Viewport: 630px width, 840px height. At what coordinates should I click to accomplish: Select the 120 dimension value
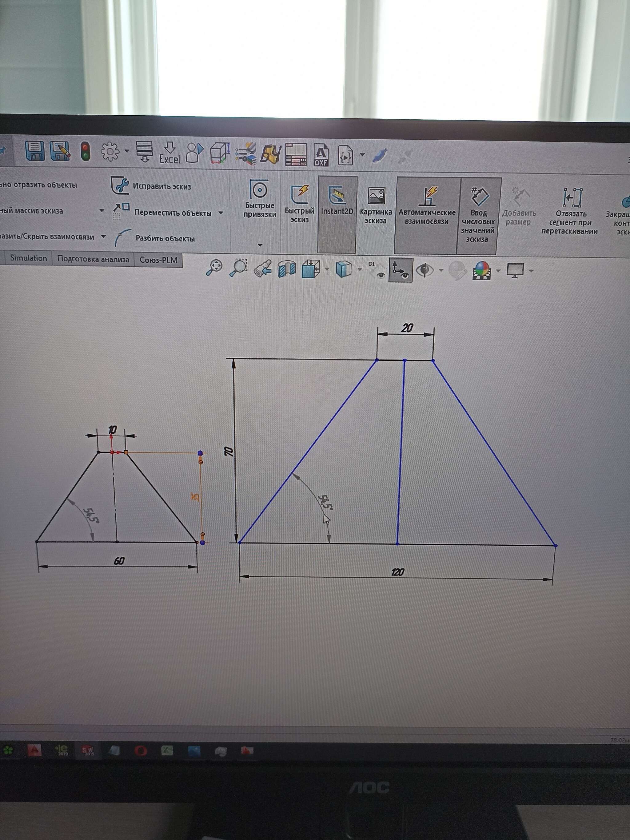pyautogui.click(x=397, y=572)
